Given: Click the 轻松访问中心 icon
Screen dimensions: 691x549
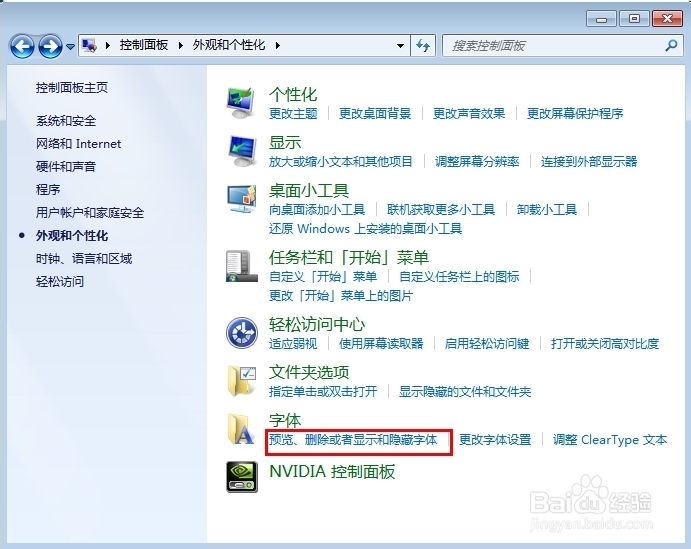Looking at the screenshot, I should click(x=242, y=333).
